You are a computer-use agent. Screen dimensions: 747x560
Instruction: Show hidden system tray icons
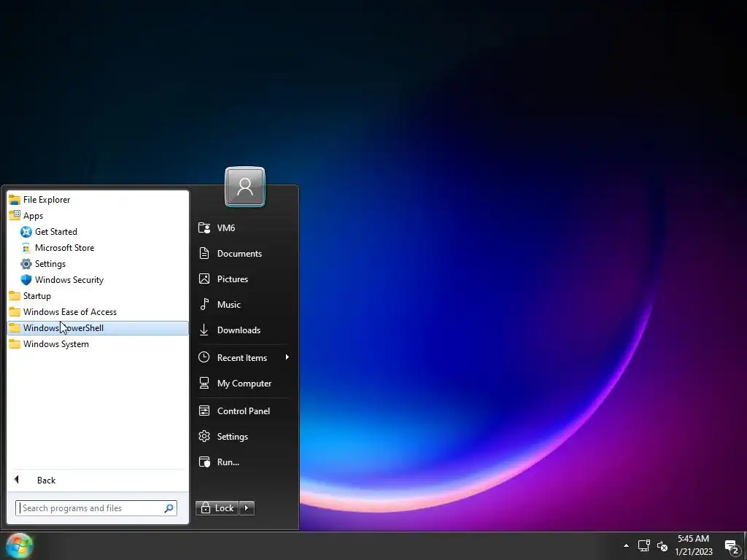626,545
